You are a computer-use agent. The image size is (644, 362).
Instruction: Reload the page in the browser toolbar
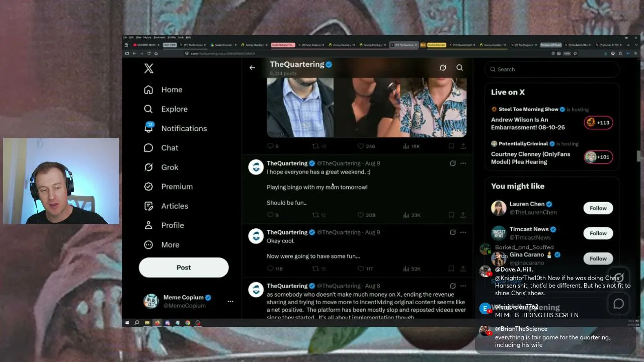(x=148, y=53)
